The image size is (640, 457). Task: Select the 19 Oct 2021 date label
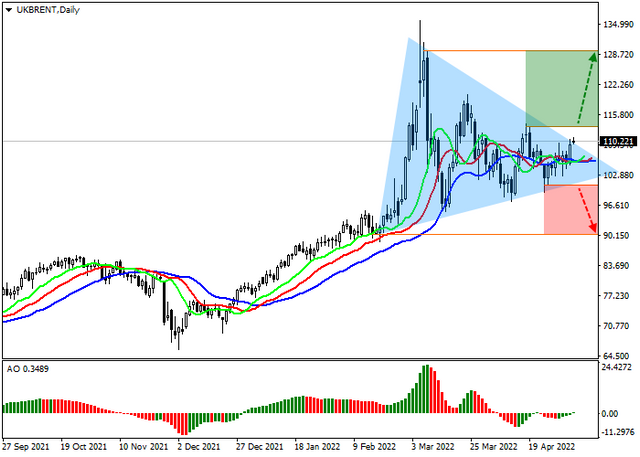[84, 447]
